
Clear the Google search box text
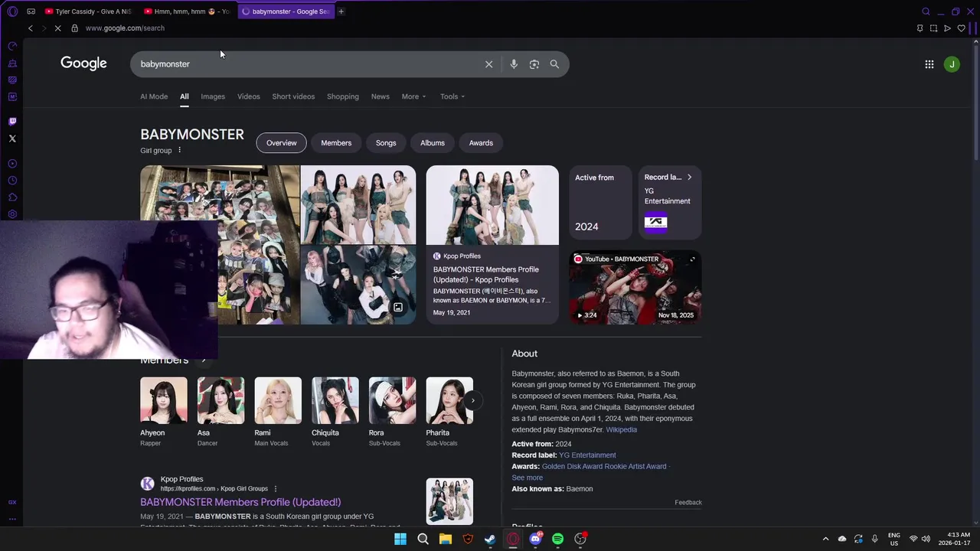click(488, 64)
